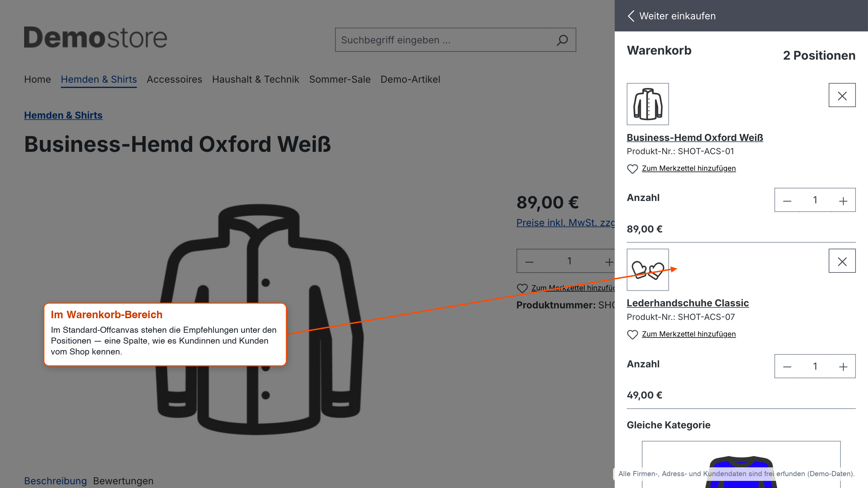This screenshot has height=488, width=868.
Task: Decrease quantity of Business-Hemd in cart
Action: click(x=787, y=200)
